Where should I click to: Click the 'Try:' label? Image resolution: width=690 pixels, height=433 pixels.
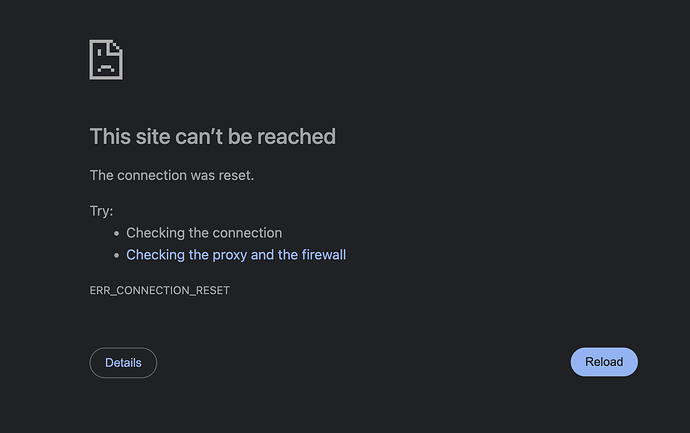click(101, 211)
